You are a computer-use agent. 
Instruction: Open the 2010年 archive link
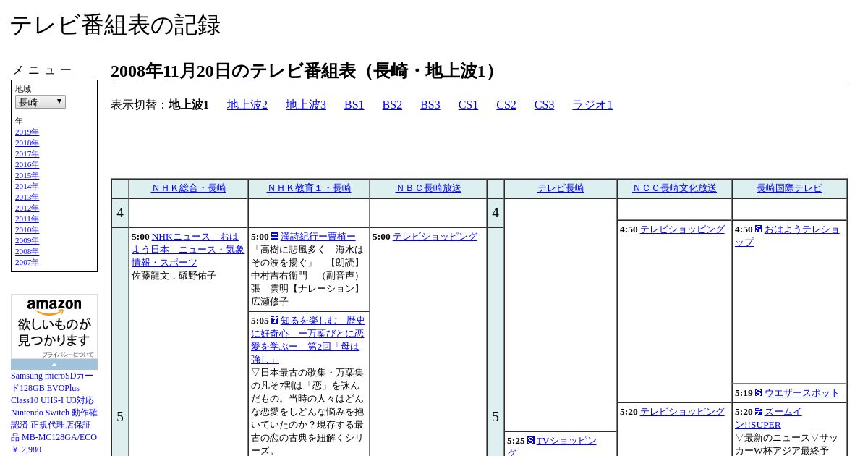coord(27,230)
